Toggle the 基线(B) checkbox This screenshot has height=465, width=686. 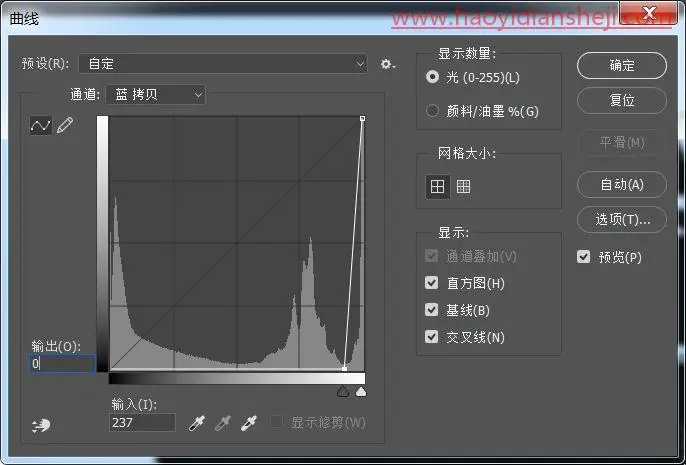click(431, 310)
